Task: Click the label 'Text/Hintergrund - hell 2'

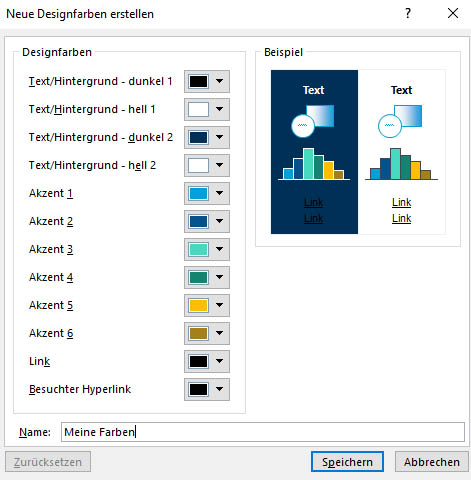Action: coord(92,165)
